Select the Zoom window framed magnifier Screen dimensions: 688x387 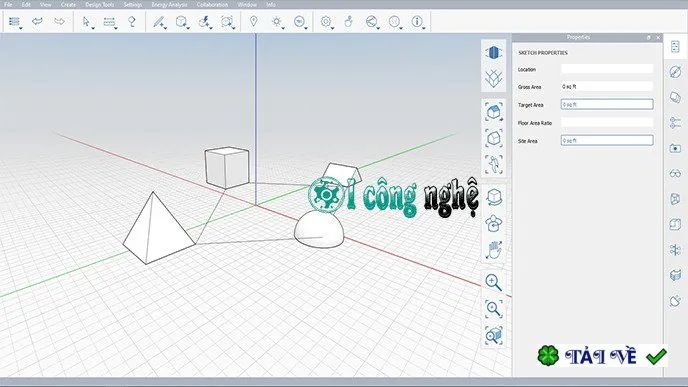[x=494, y=309]
